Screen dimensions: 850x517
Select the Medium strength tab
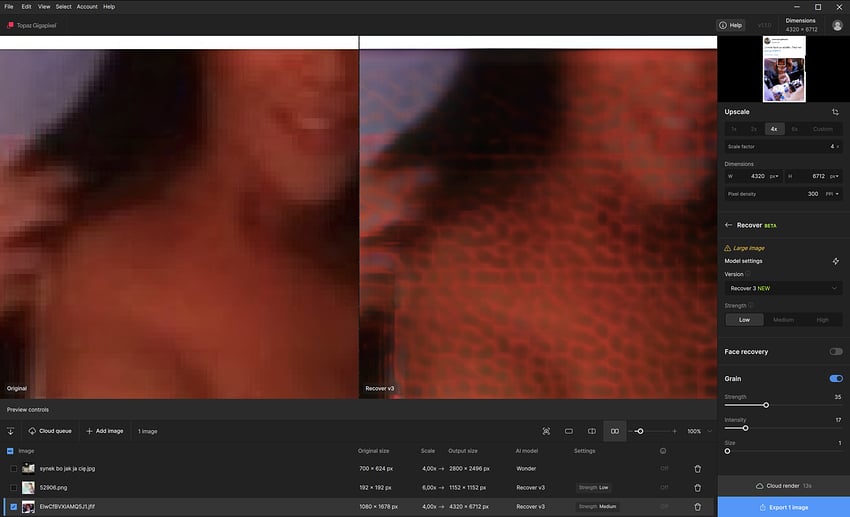tap(783, 320)
